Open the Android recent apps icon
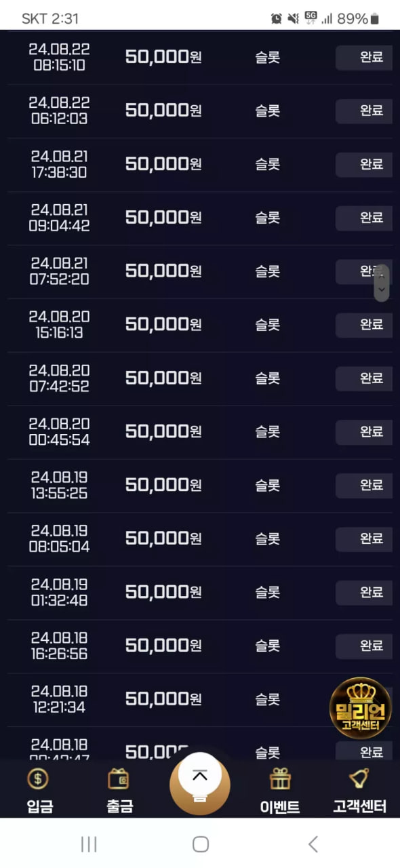 89,844
